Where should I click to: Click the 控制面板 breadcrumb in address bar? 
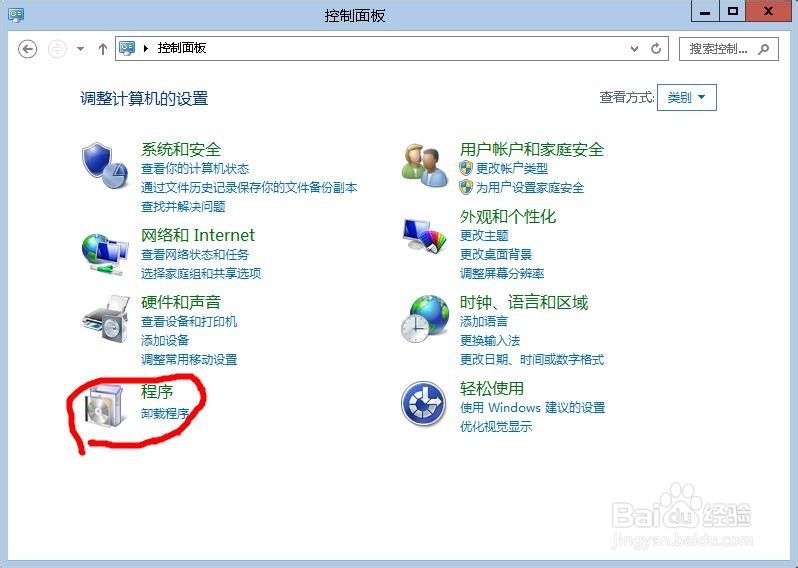click(182, 48)
